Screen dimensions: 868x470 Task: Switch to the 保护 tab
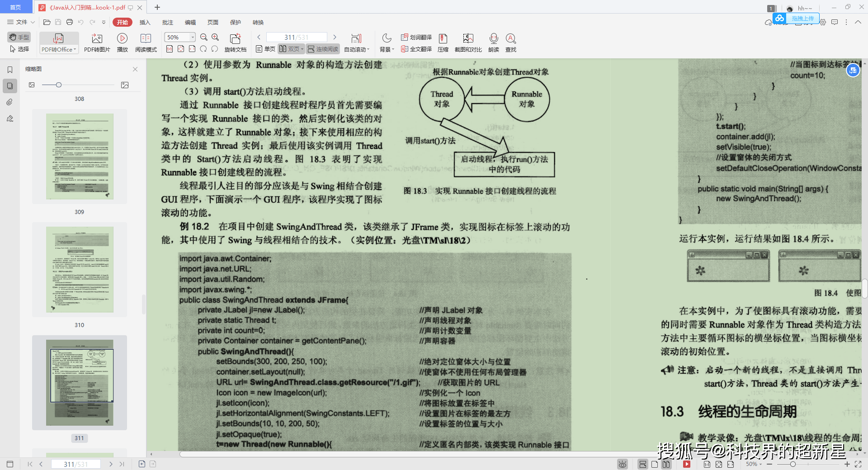click(236, 22)
